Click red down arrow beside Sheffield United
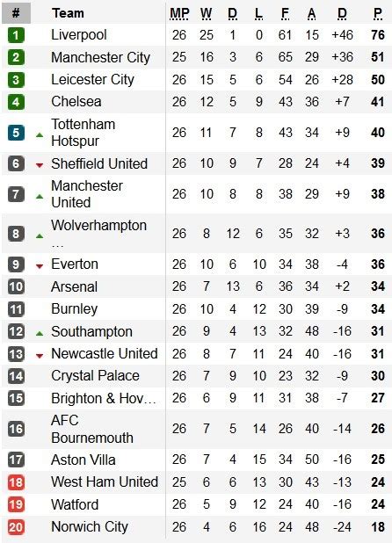 pos(40,165)
